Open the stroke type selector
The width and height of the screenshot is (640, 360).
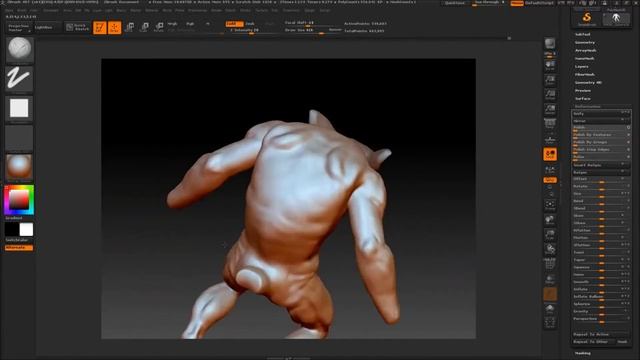coord(19,78)
